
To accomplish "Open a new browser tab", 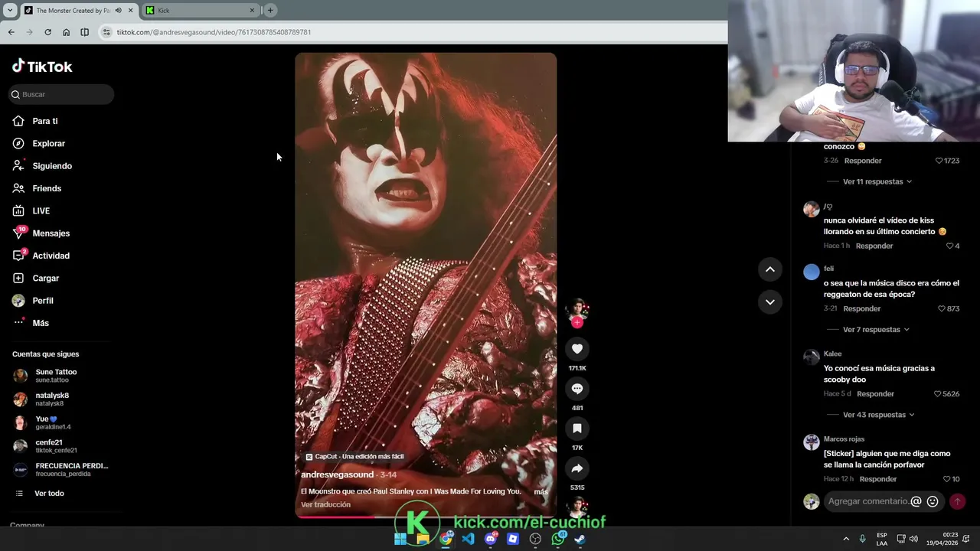I will (270, 10).
